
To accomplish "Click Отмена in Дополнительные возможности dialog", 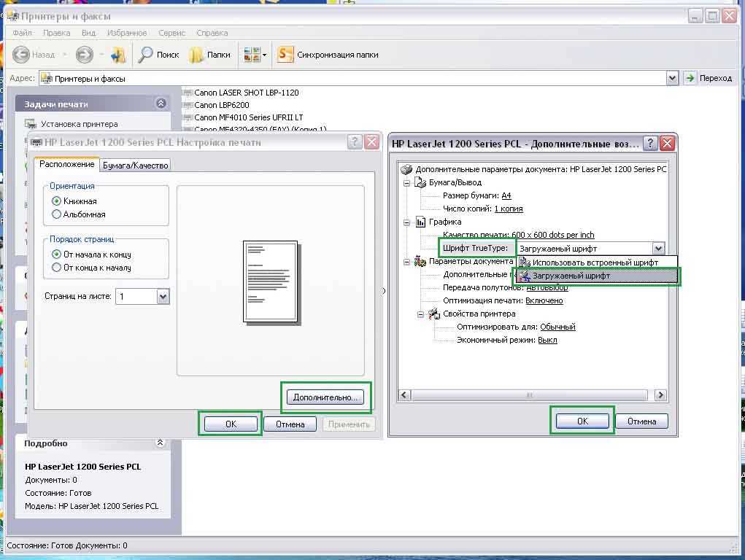I will coord(641,421).
